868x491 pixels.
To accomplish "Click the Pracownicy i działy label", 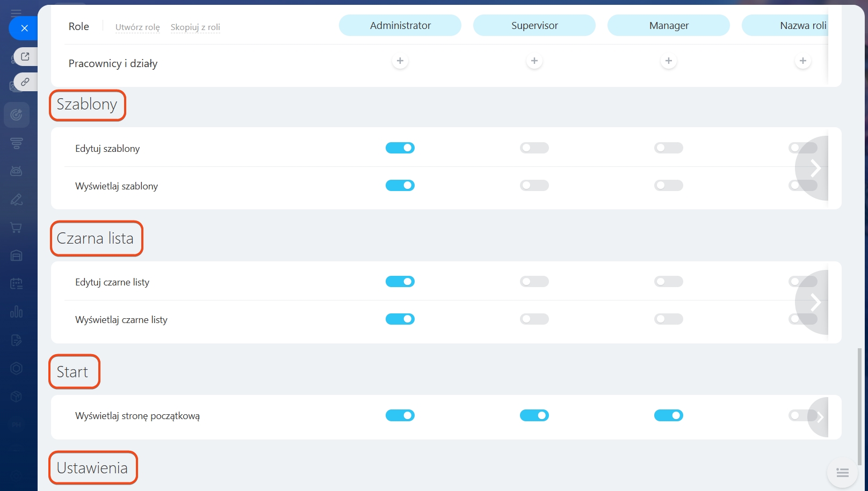I will [113, 63].
